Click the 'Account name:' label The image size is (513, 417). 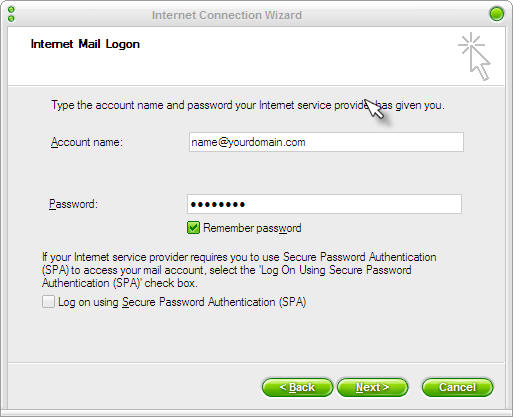tap(87, 142)
